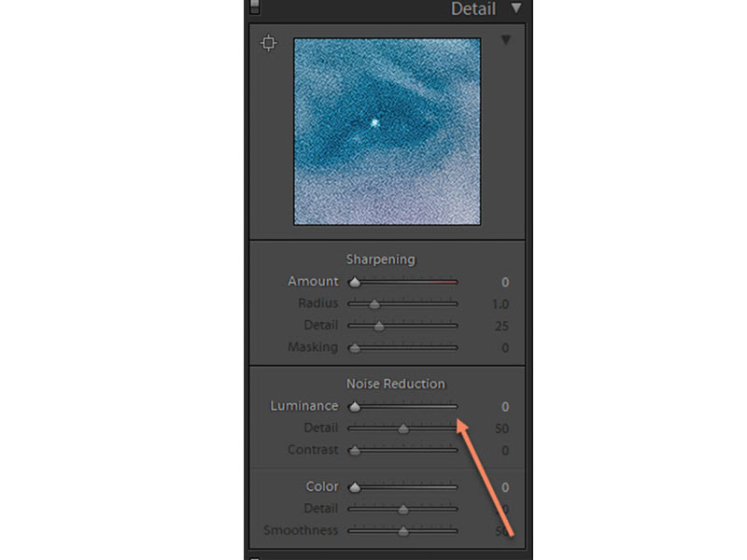Screen dimensions: 747x560
Task: Click the Luminance Detail slider handle
Action: [x=403, y=428]
